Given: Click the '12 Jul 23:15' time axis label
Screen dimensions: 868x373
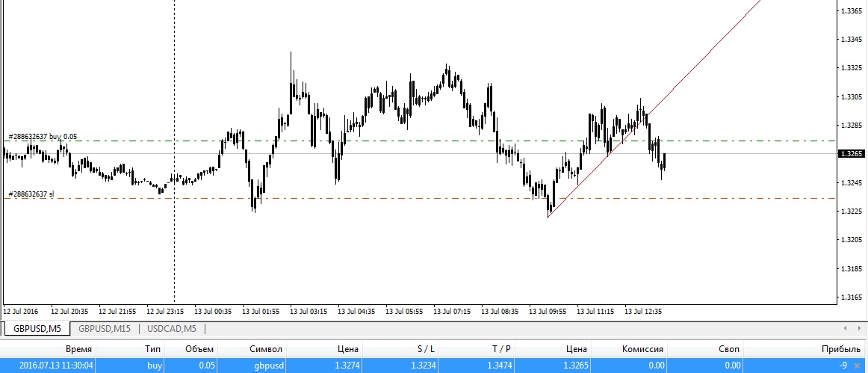Looking at the screenshot, I should coord(165,312).
